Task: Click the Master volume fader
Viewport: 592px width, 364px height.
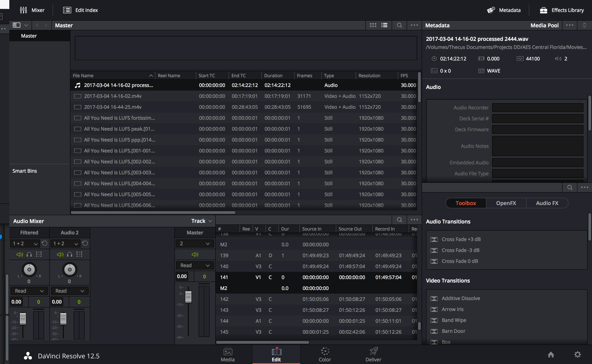Action: pyautogui.click(x=188, y=296)
